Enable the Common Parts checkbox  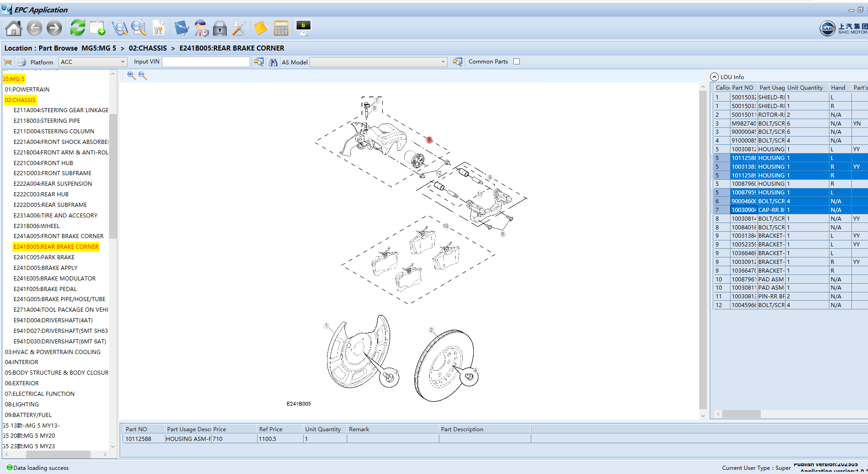point(517,62)
